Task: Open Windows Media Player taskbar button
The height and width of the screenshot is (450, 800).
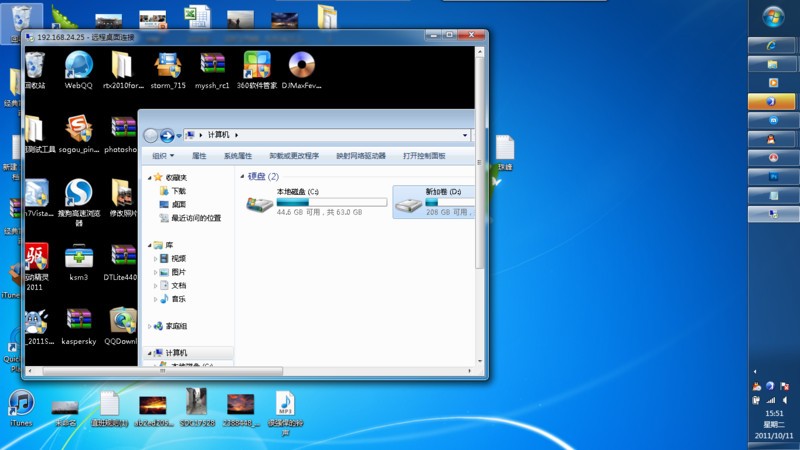Action: point(771,83)
